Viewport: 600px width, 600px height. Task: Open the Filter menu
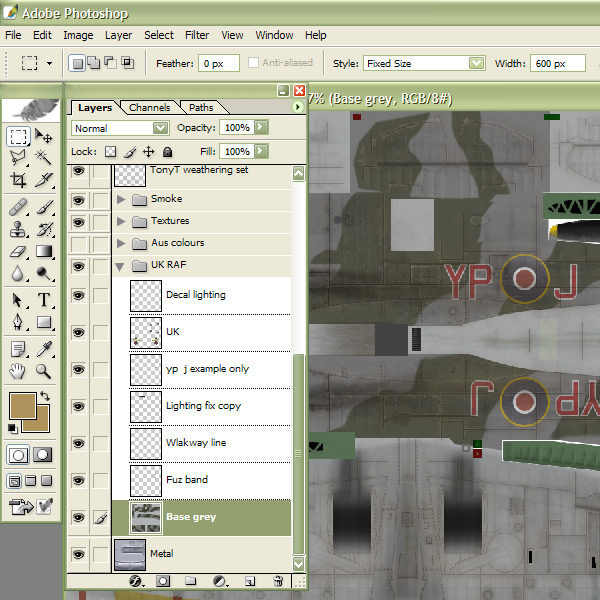click(197, 35)
